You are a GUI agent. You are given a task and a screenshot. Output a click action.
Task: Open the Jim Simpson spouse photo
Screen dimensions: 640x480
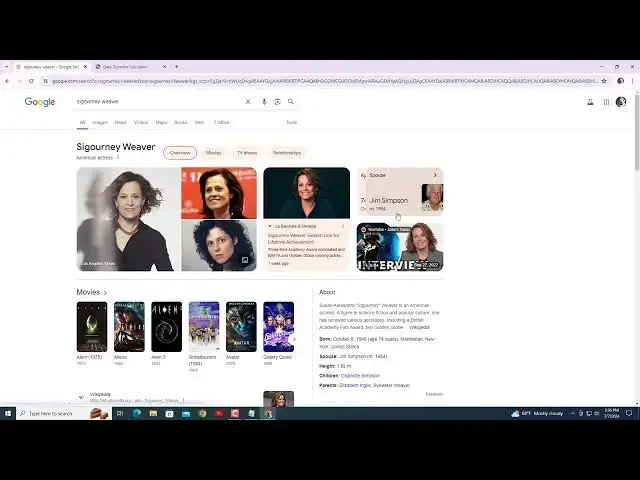[432, 198]
